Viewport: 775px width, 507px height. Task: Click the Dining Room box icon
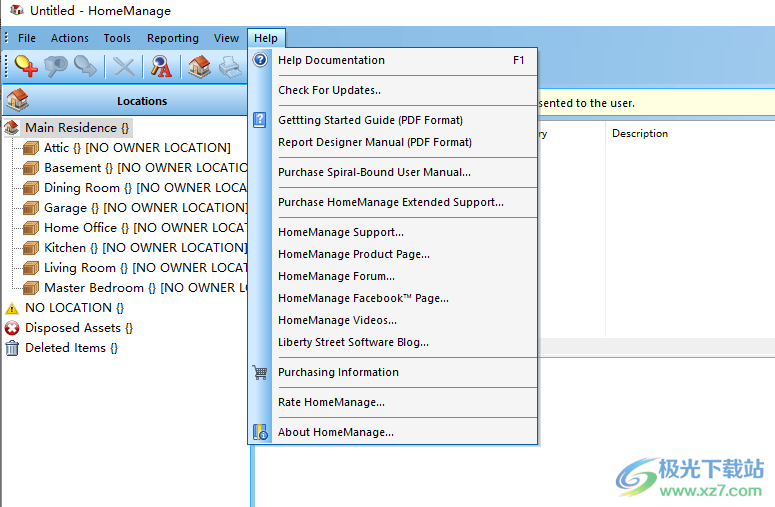point(31,188)
